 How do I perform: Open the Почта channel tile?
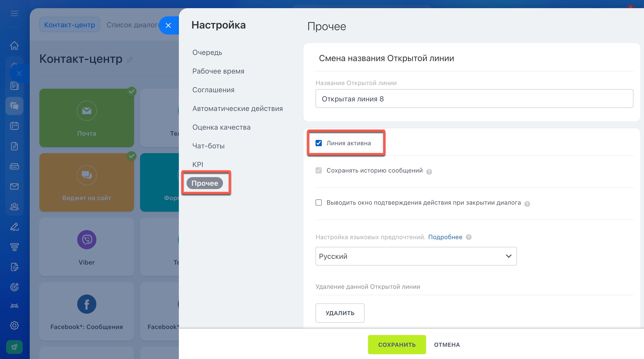coord(87,118)
